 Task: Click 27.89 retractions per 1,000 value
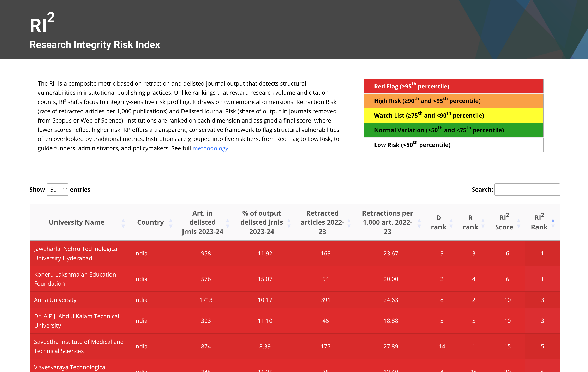coord(391,346)
